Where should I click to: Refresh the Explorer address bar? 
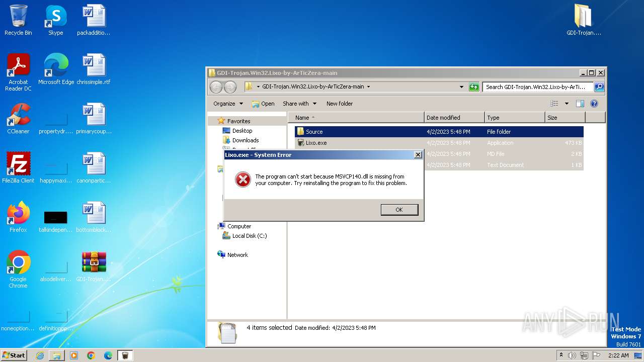click(x=474, y=86)
